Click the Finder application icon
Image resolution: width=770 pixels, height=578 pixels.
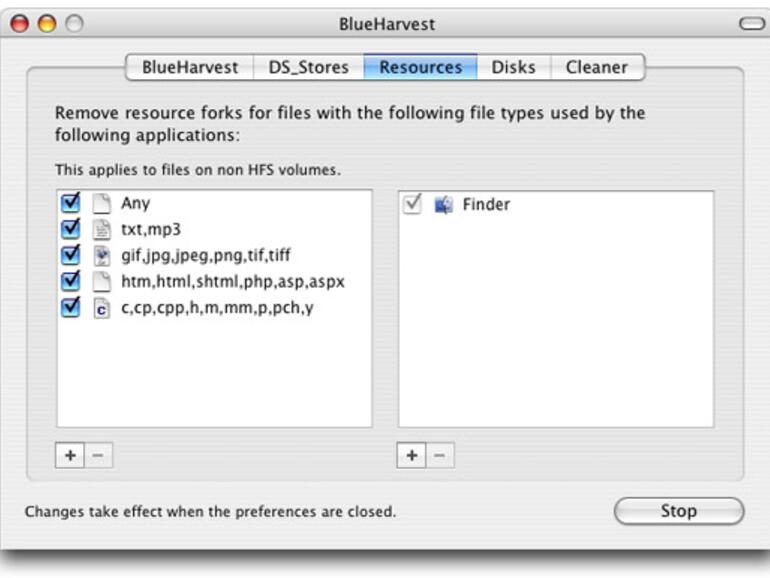click(443, 205)
